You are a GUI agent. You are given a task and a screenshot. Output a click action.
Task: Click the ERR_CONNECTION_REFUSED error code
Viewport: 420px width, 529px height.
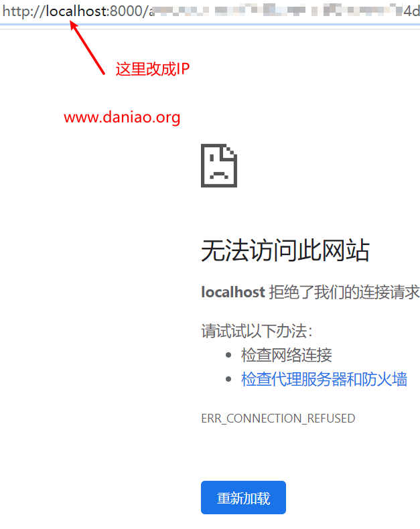[x=278, y=419]
